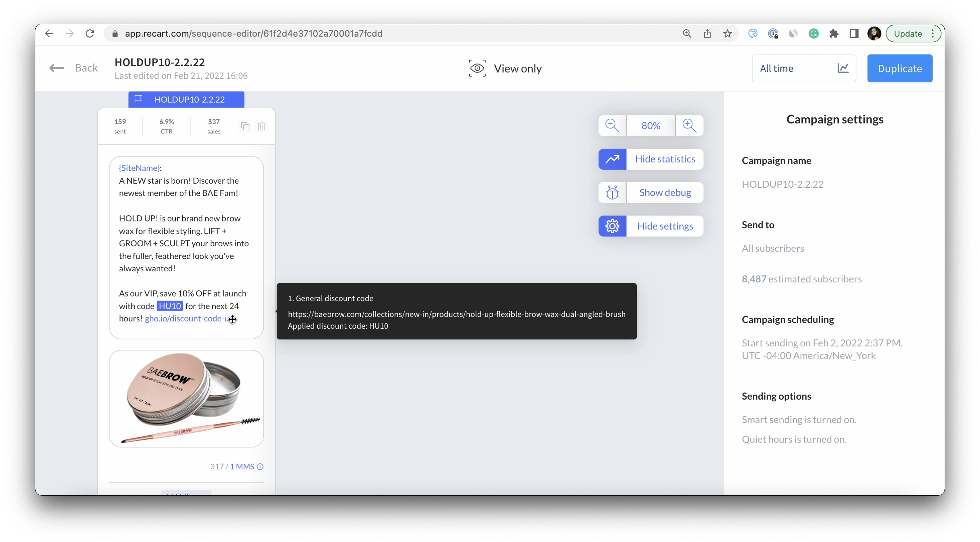This screenshot has width=980, height=542.
Task: Hide statistics on the canvas
Action: tap(665, 159)
